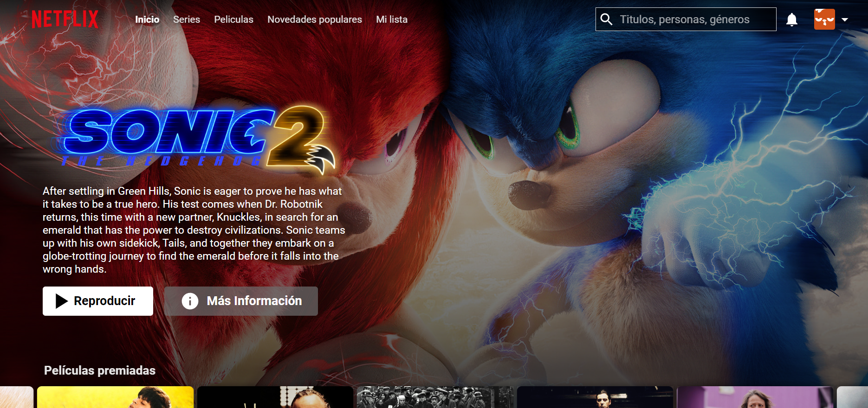Select the dark blue thumbnail with a man in a suit
Screen dimensions: 868x408
pos(595,397)
